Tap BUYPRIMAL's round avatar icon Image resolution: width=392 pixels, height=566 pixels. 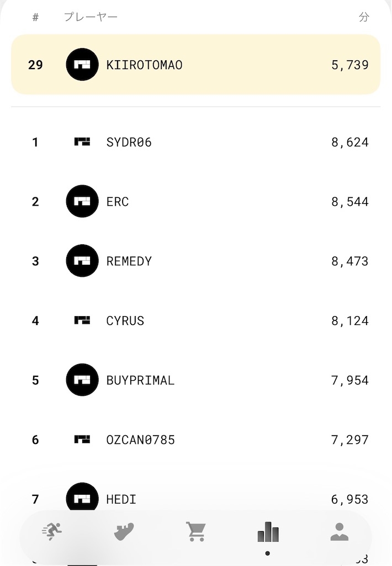[82, 380]
